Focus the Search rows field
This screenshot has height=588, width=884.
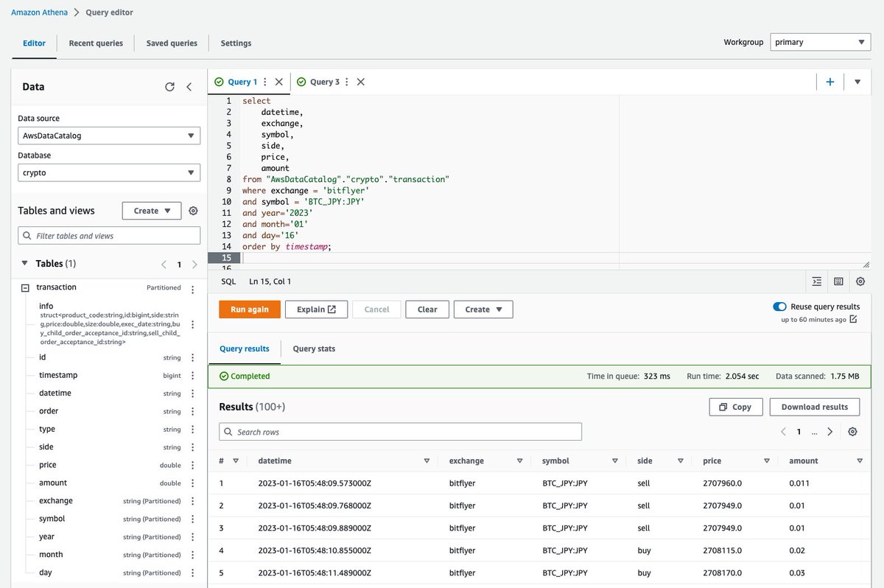[x=400, y=432]
